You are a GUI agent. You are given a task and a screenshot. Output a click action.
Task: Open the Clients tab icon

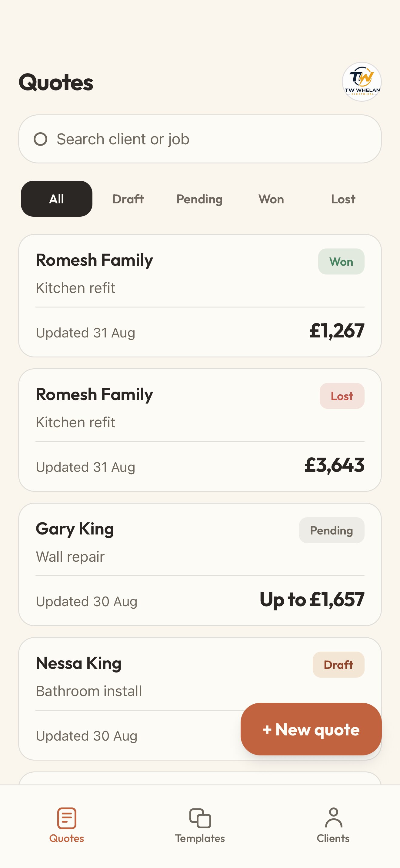tap(333, 817)
